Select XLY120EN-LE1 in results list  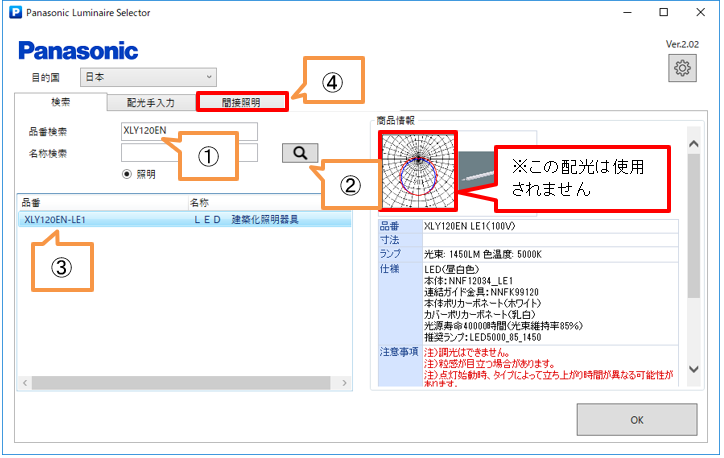click(57, 219)
